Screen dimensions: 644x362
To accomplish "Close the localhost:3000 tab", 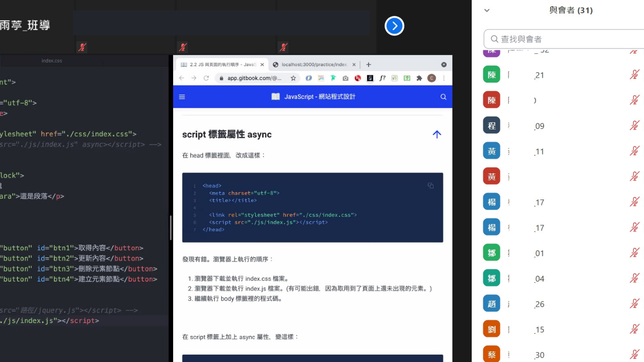I will (354, 65).
